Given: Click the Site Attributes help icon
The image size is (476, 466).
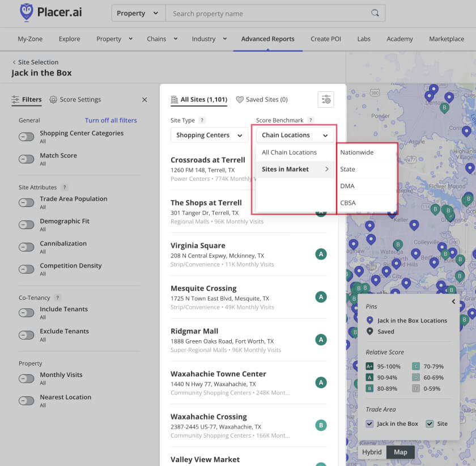Looking at the screenshot, I should point(65,188).
